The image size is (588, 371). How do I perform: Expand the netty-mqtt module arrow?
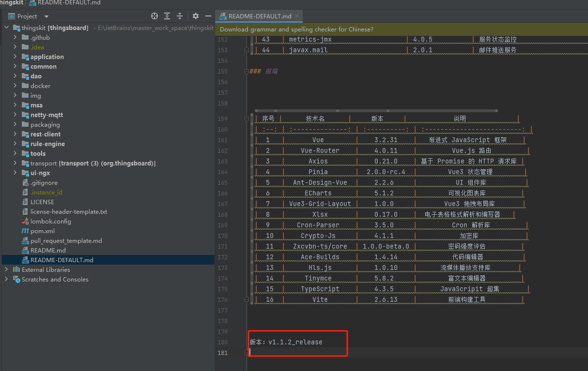15,115
